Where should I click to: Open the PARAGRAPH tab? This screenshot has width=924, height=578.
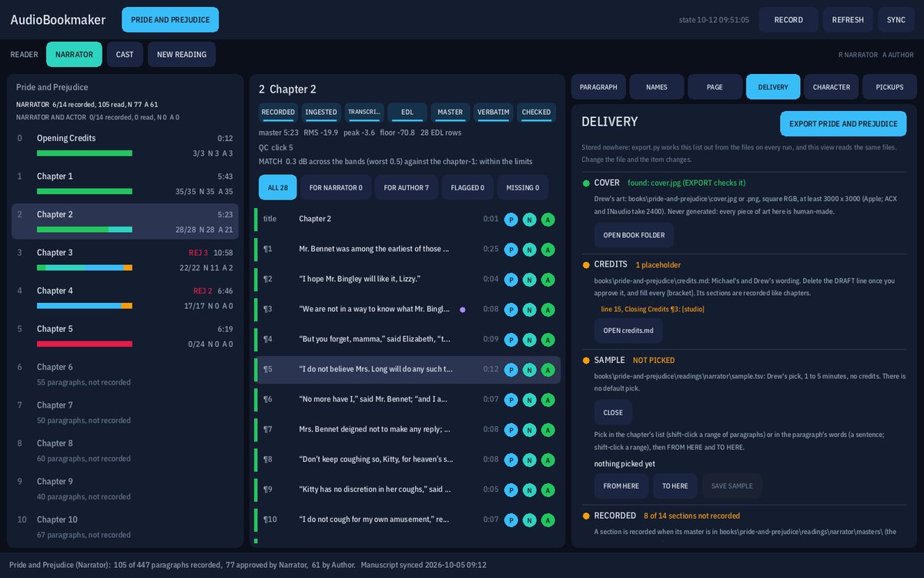coord(598,87)
